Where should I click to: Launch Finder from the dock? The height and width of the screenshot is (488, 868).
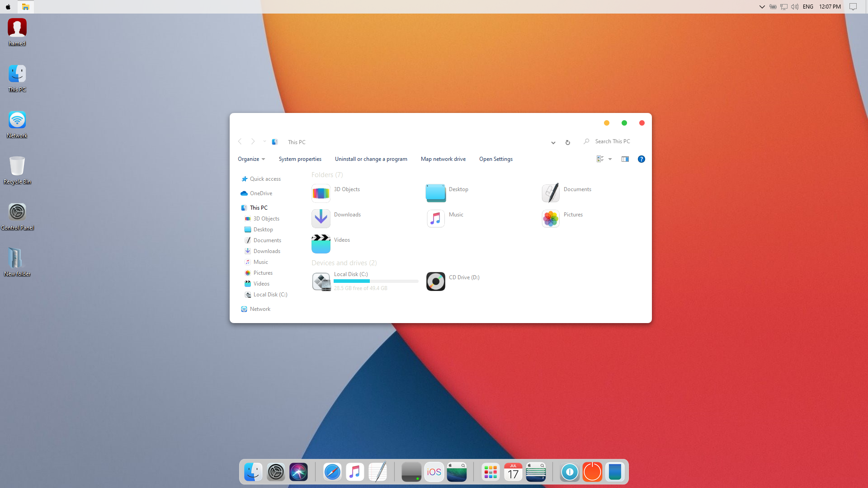(253, 472)
